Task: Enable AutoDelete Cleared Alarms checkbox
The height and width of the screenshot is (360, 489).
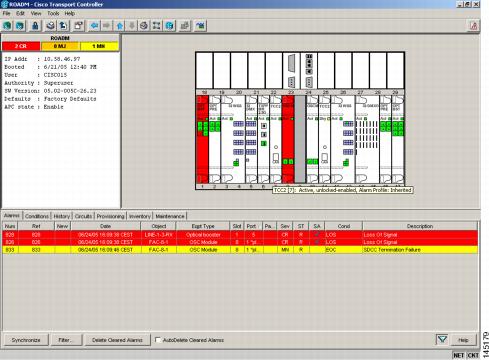Action: (158, 340)
